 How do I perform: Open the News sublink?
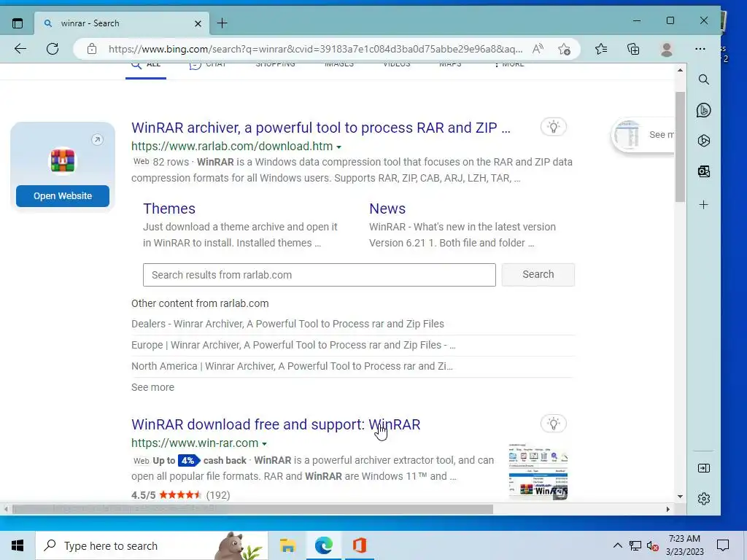[387, 209]
